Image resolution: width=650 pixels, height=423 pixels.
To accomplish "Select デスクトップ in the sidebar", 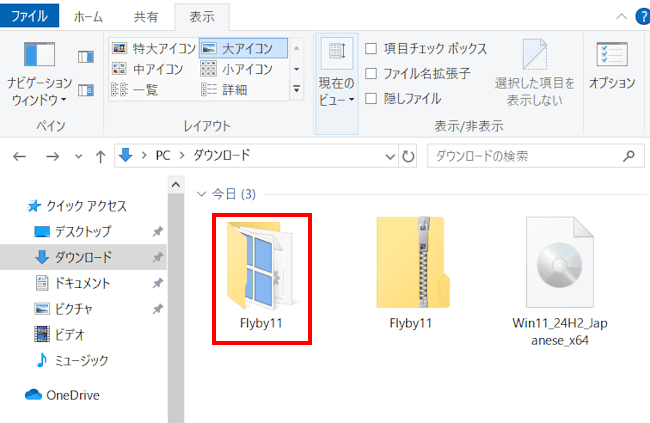I will click(x=73, y=231).
